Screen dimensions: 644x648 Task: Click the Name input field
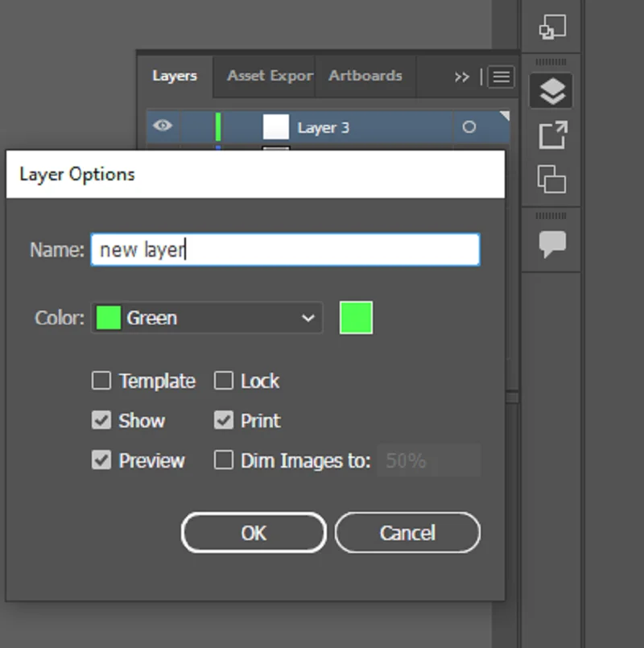pos(285,250)
